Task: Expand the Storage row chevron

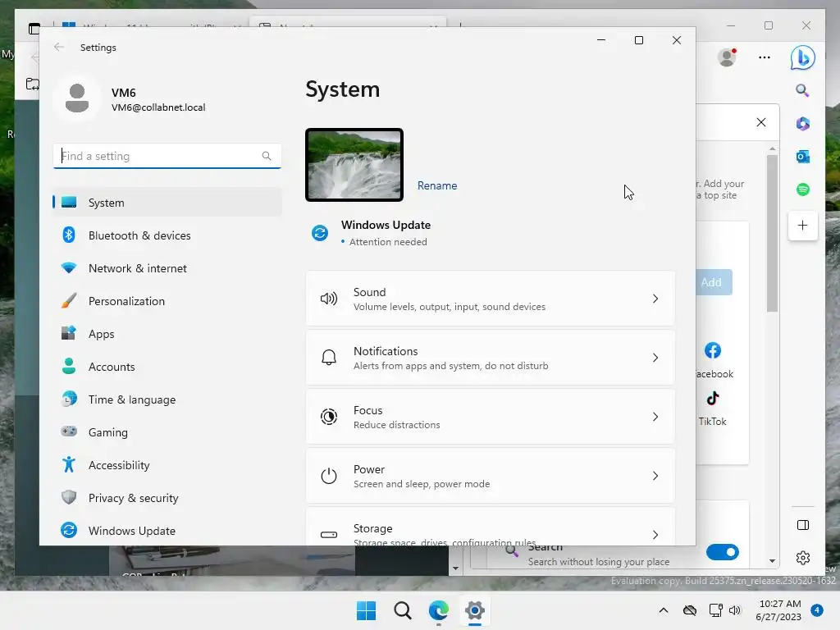Action: tap(655, 535)
